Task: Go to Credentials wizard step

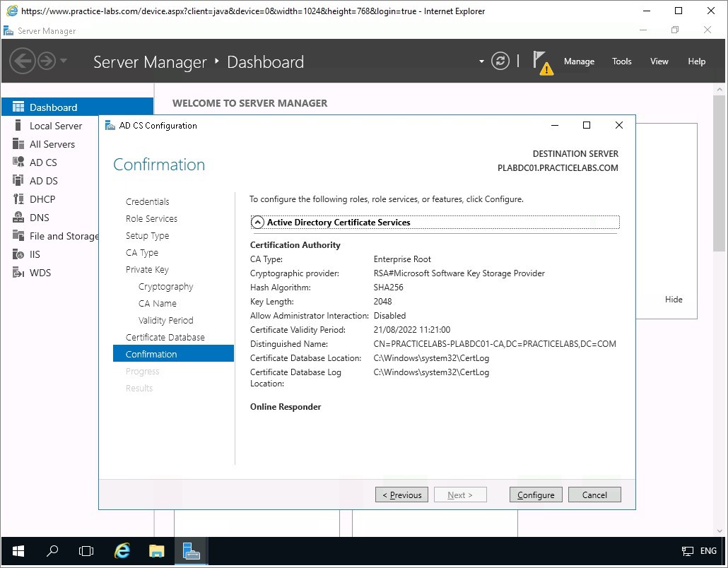Action: point(147,201)
